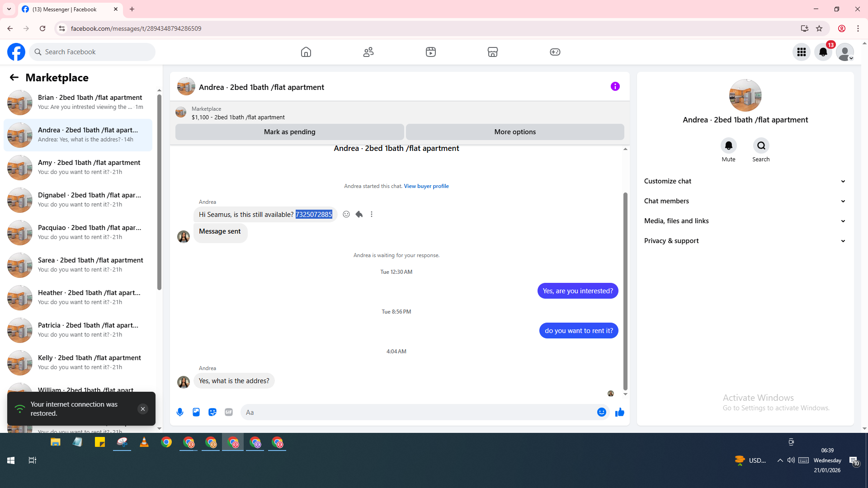Go to Facebook Home tab
The width and height of the screenshot is (868, 488).
306,52
